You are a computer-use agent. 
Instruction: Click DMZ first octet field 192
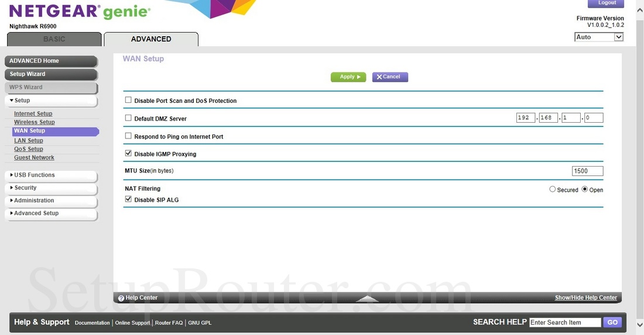pos(526,118)
